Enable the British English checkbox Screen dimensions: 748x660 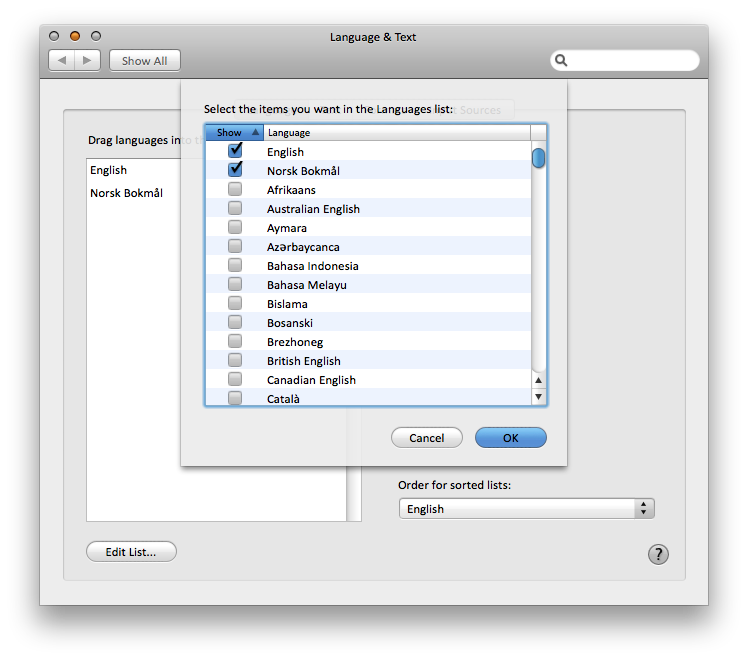coord(235,360)
